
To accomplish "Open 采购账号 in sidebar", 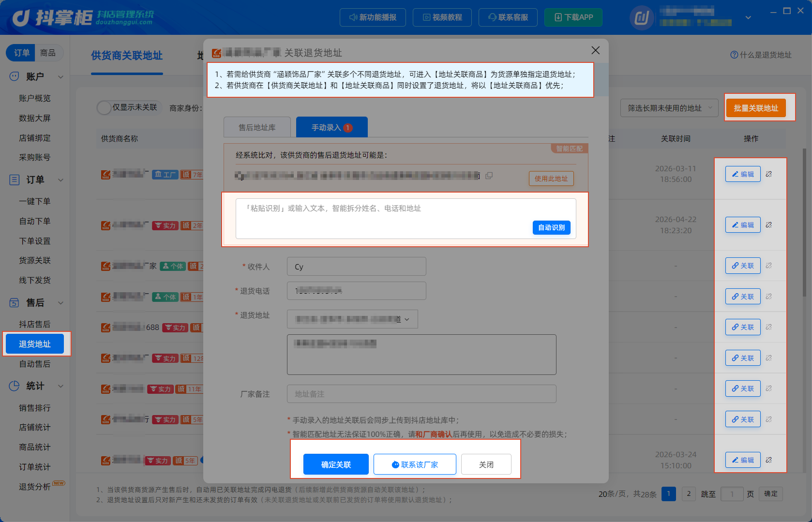I will 35,157.
